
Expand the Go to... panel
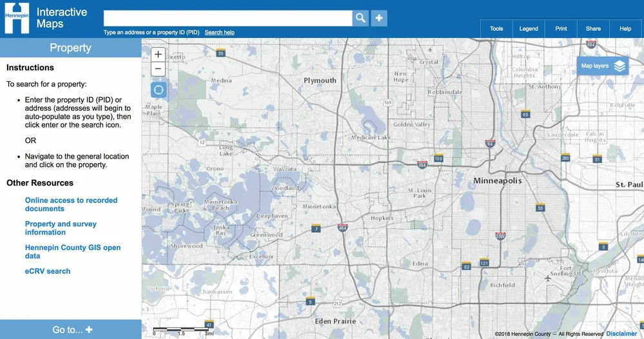pyautogui.click(x=71, y=329)
